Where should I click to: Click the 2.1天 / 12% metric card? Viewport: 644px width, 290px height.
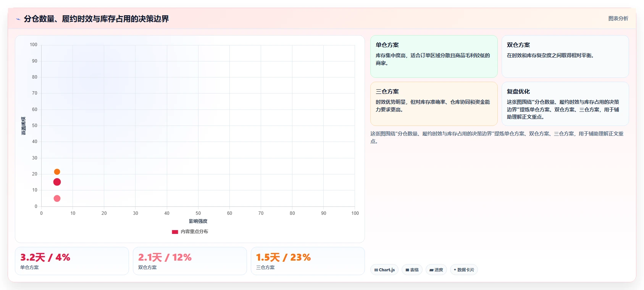click(x=190, y=261)
